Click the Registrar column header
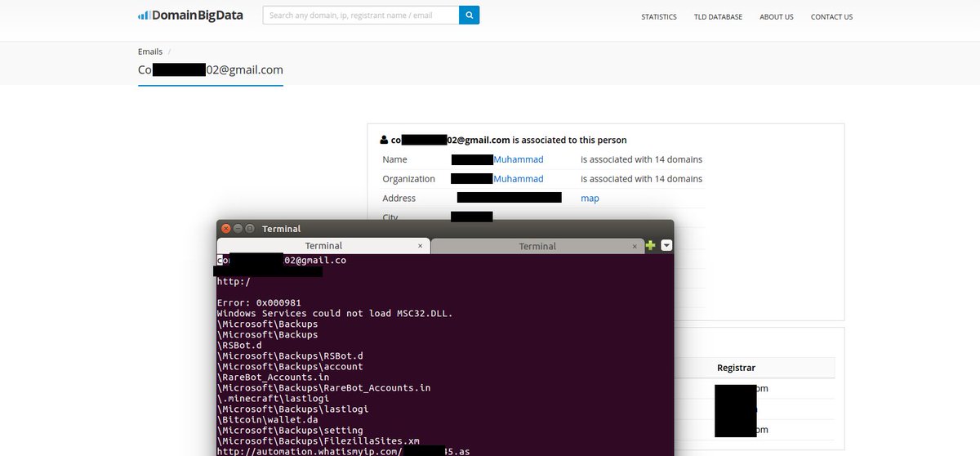This screenshot has height=456, width=980. coord(736,368)
